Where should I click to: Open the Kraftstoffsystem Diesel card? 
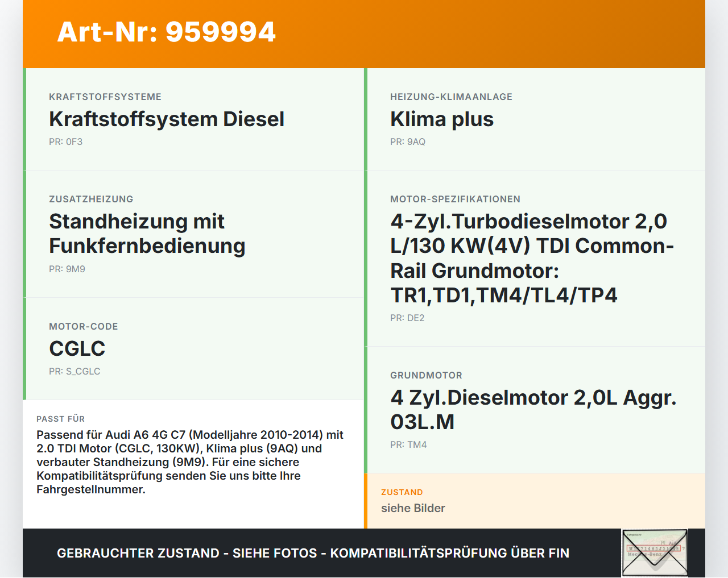pyautogui.click(x=167, y=119)
